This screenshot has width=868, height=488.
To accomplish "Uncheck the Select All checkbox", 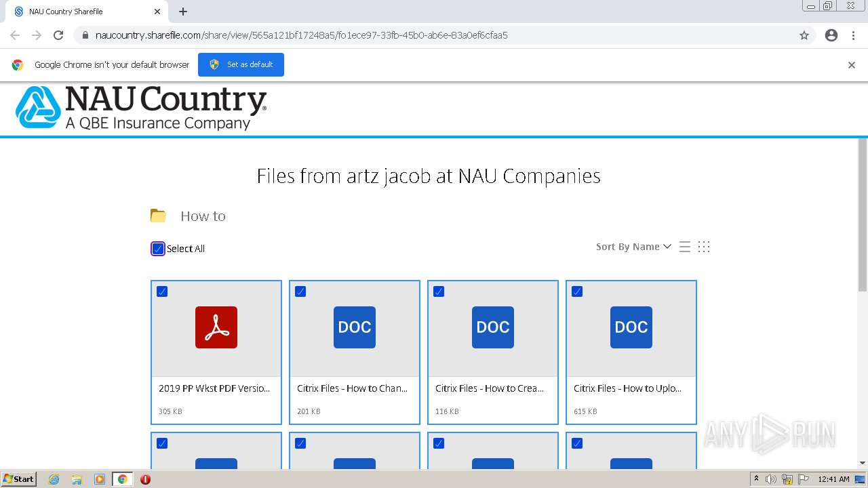I will [158, 249].
